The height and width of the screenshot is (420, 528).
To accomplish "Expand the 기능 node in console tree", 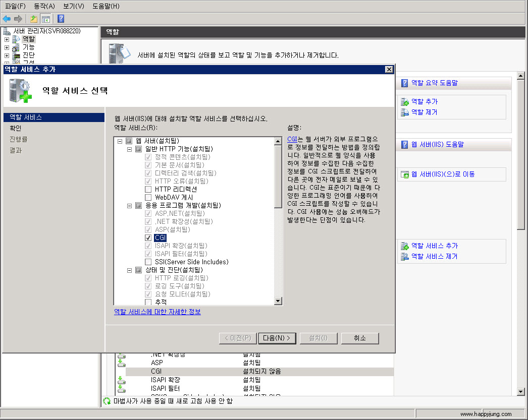I will click(7, 48).
